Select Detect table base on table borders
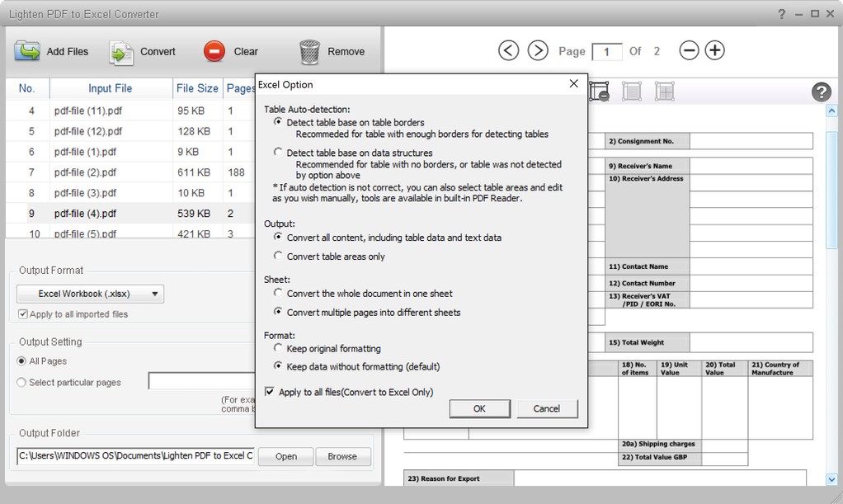 coord(278,122)
